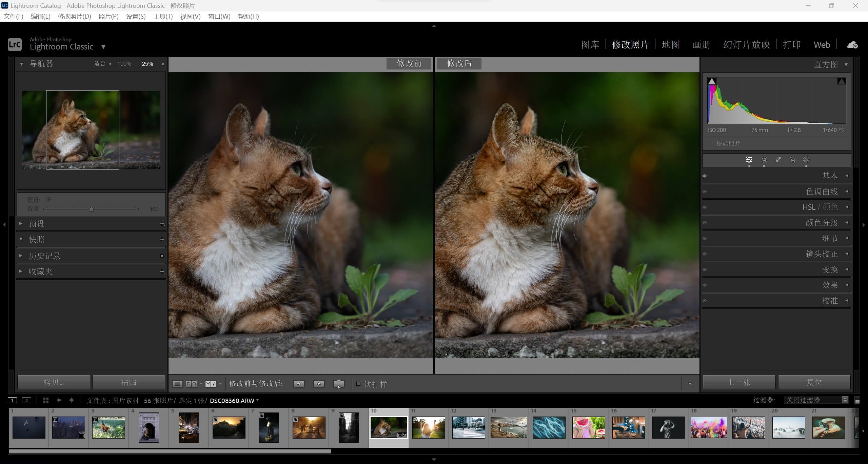Toggle the 颜色分级 panel eye switch

(x=705, y=223)
